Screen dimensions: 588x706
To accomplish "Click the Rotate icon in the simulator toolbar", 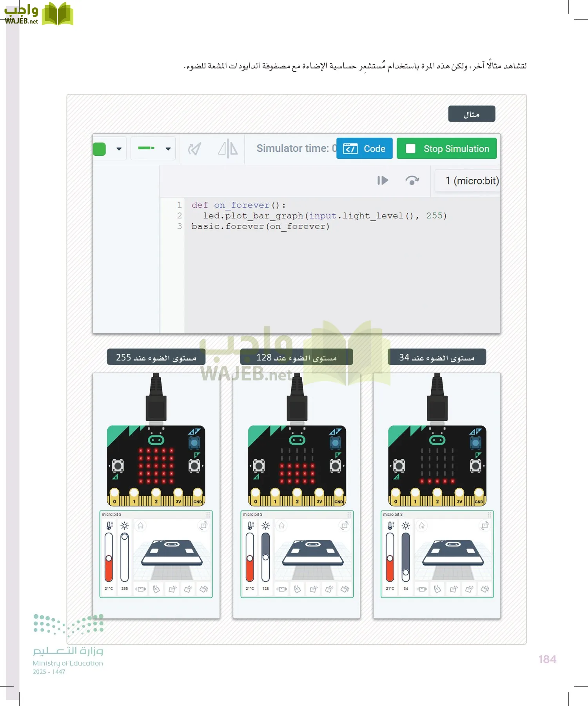I will (194, 149).
